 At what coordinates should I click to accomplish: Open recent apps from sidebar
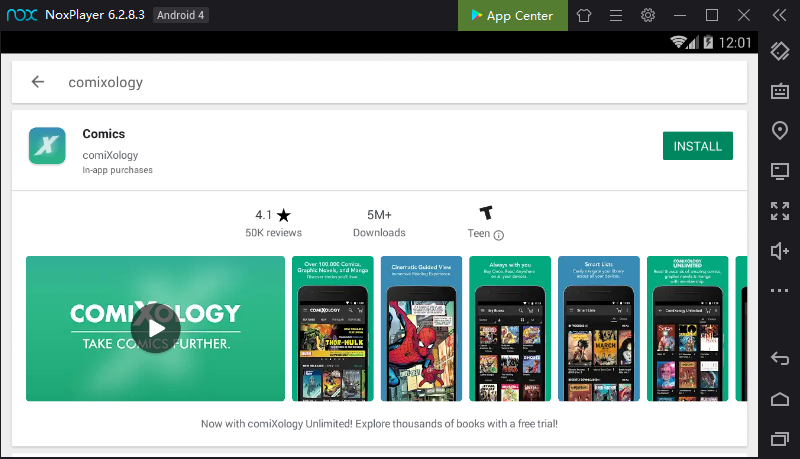click(780, 439)
